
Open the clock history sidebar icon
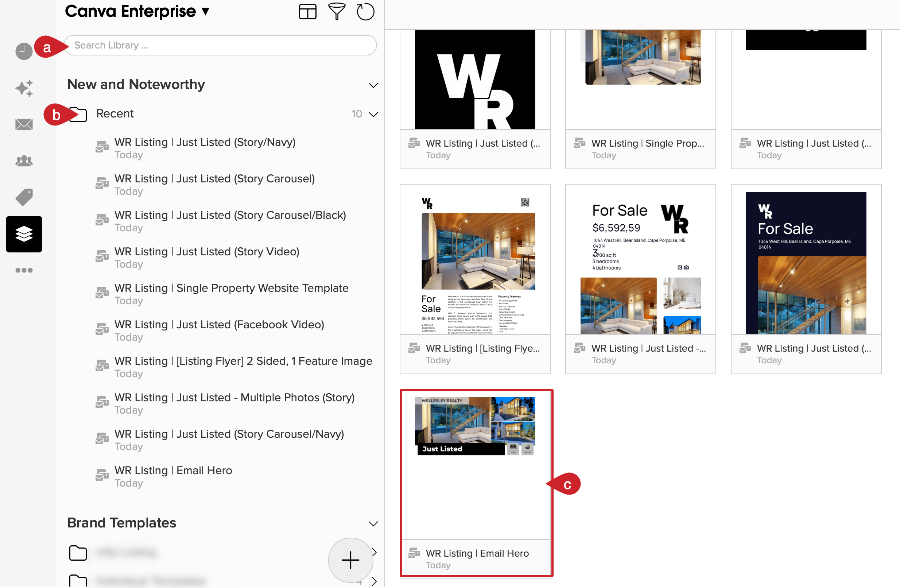[24, 51]
